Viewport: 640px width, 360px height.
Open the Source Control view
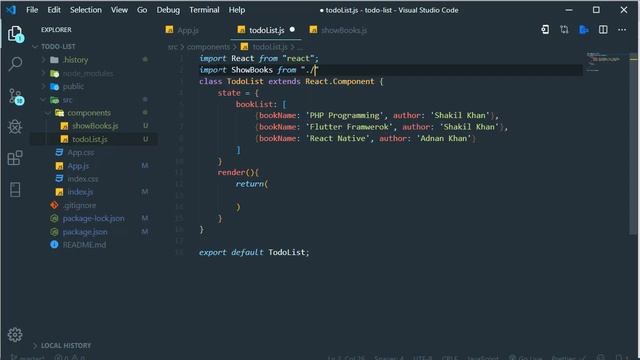point(16,96)
